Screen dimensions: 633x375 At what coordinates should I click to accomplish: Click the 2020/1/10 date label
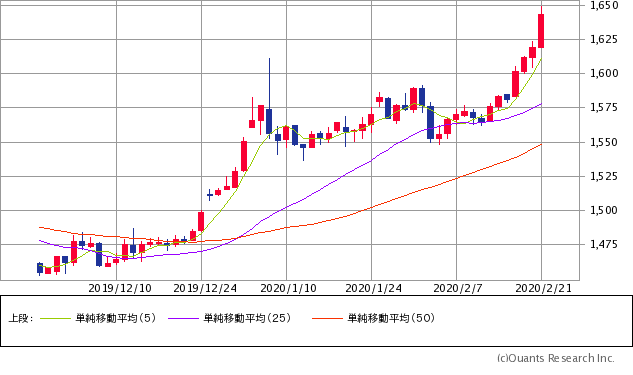(x=288, y=288)
